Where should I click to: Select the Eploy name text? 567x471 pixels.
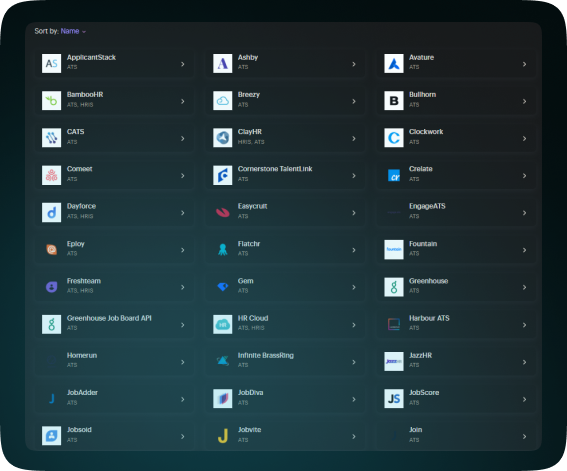pyautogui.click(x=76, y=244)
